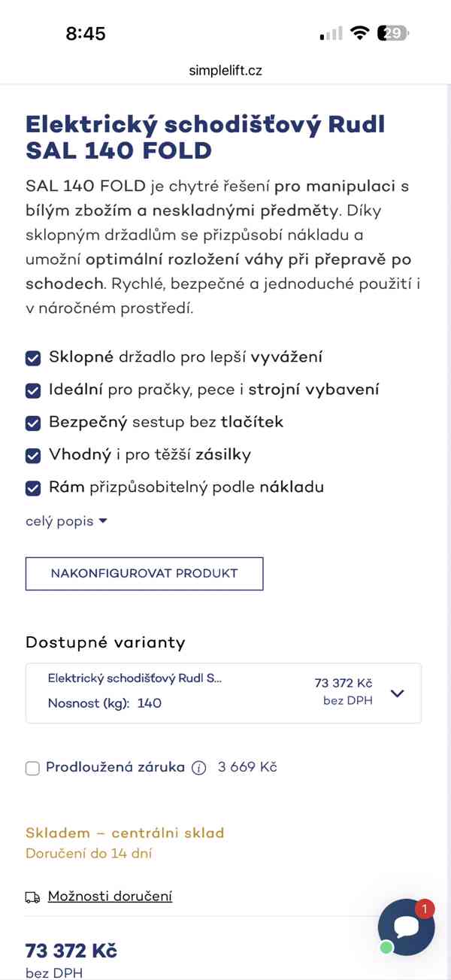Click the info icon next to Prodloužená záruka

[197, 767]
